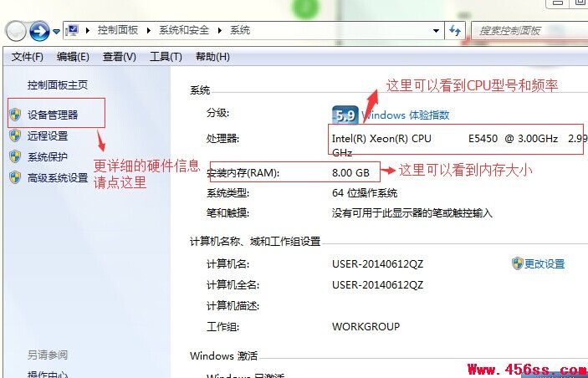The image size is (588, 378).
Task: Click 工作组: label
Action: click(222, 327)
